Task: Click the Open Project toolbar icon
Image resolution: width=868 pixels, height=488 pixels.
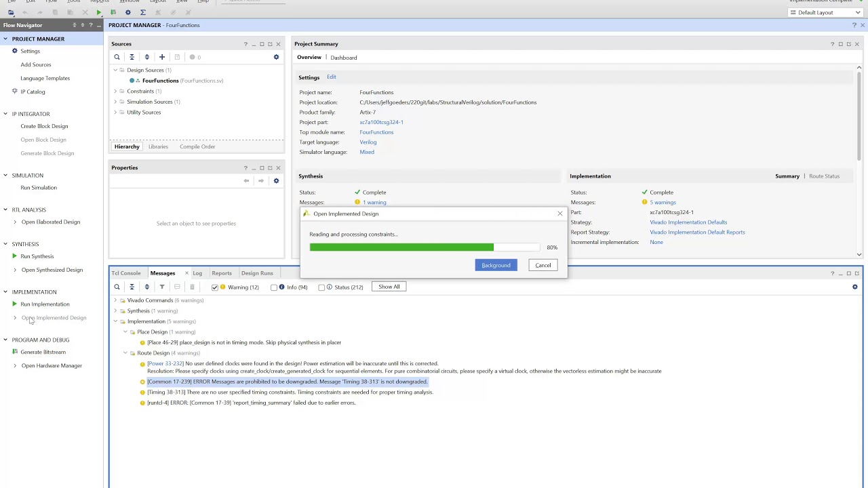Action: tap(11, 12)
